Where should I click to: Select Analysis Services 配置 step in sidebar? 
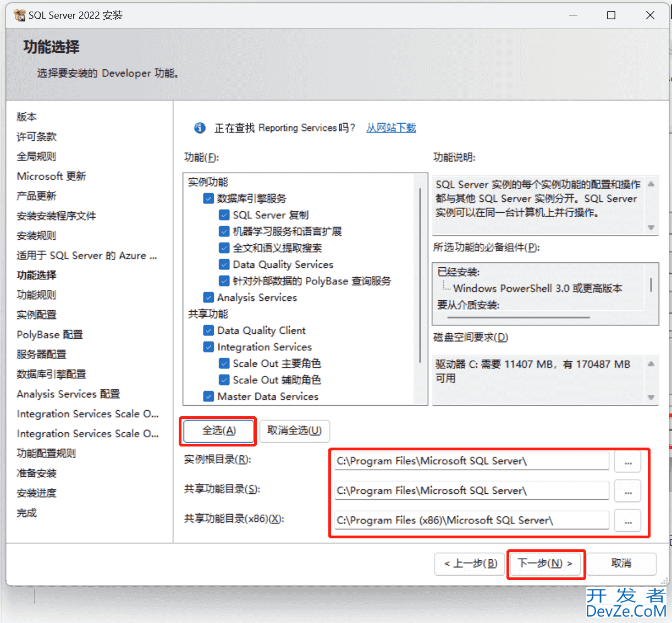click(68, 394)
